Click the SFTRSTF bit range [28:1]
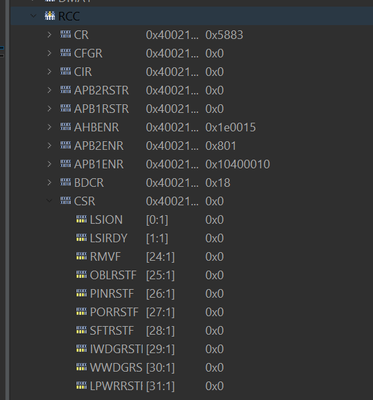Image resolution: width=373 pixels, height=400 pixels. [x=160, y=331]
